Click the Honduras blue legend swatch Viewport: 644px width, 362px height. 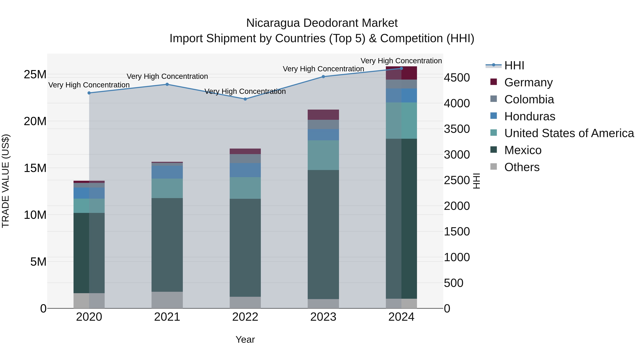click(494, 116)
